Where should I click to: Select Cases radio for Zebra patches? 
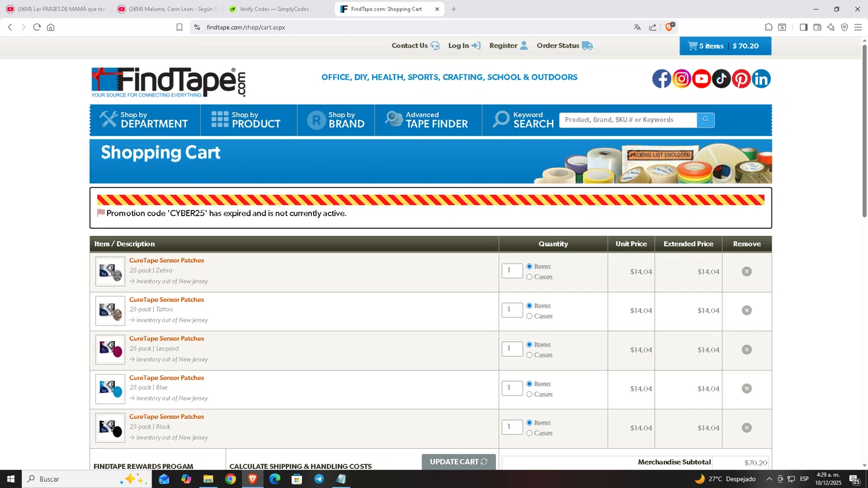click(529, 277)
